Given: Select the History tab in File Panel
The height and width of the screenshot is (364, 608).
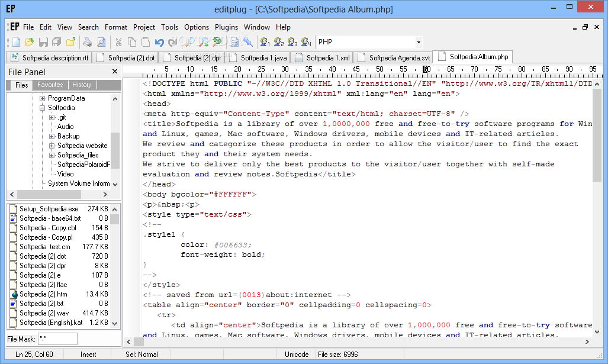Looking at the screenshot, I should click(x=82, y=85).
